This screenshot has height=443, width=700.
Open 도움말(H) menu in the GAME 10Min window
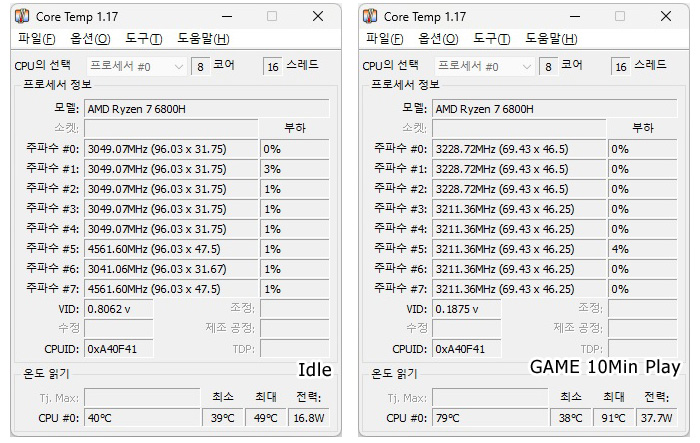[552, 39]
